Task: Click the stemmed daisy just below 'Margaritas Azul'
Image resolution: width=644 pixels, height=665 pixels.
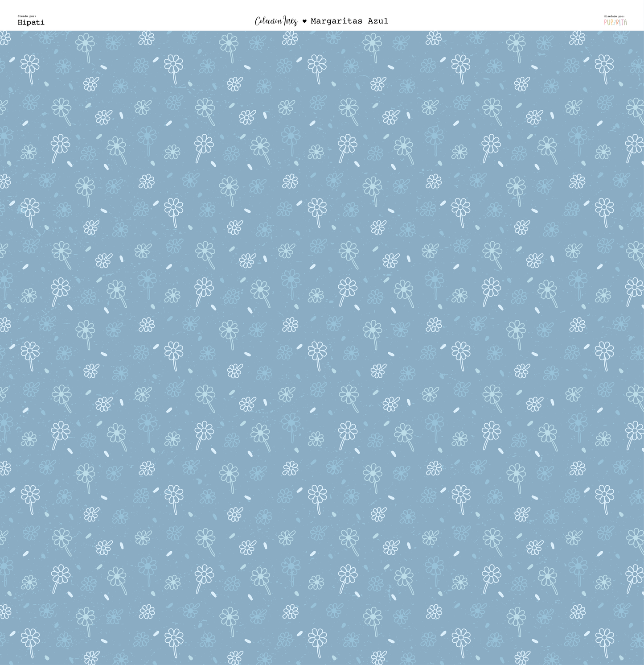Action: 372,44
